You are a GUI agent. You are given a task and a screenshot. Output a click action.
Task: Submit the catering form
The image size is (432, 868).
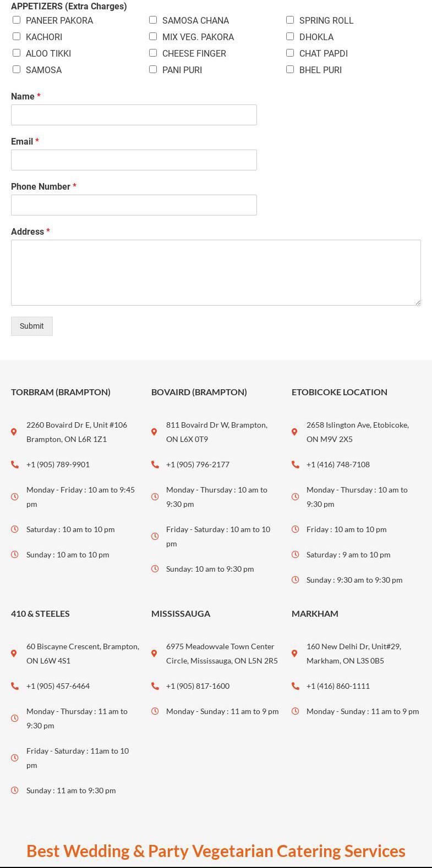click(32, 326)
